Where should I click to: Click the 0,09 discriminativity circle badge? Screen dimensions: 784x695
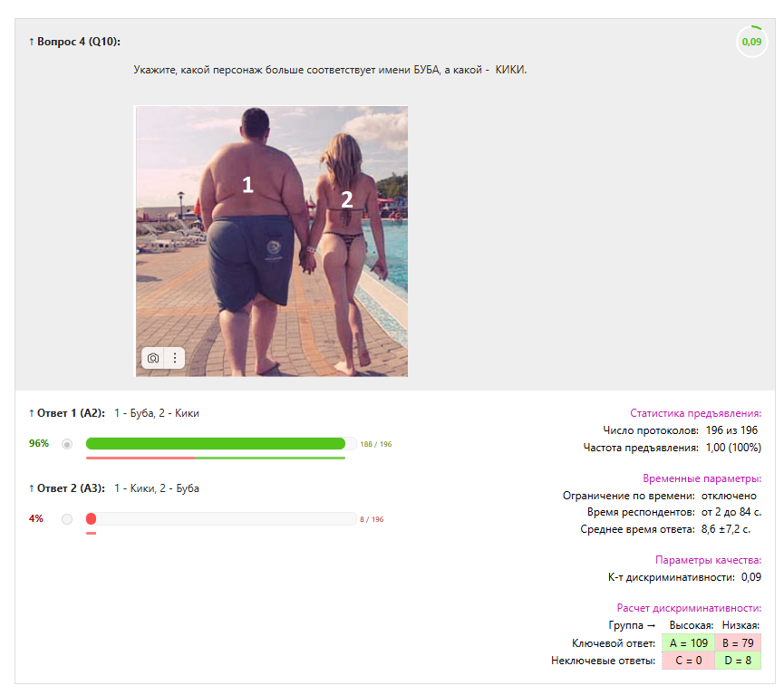point(751,42)
